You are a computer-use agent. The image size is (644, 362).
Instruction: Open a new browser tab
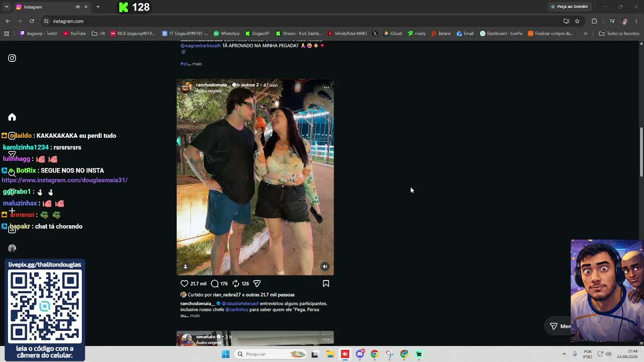98,7
